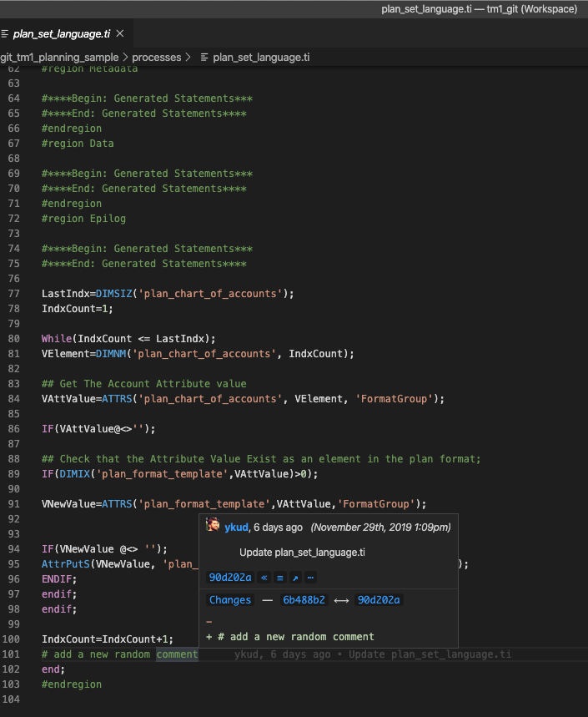Image resolution: width=588 pixels, height=717 pixels.
Task: Click the 'While(IndxCount <= LastIndx);' line
Action: pos(128,339)
